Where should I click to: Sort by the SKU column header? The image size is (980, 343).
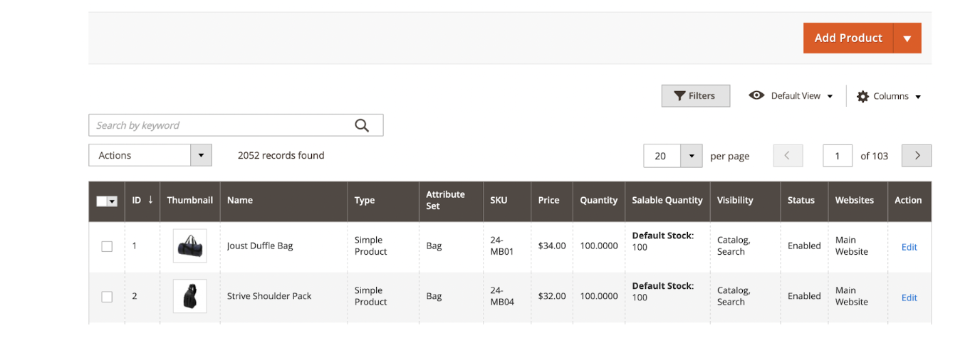[507, 200]
